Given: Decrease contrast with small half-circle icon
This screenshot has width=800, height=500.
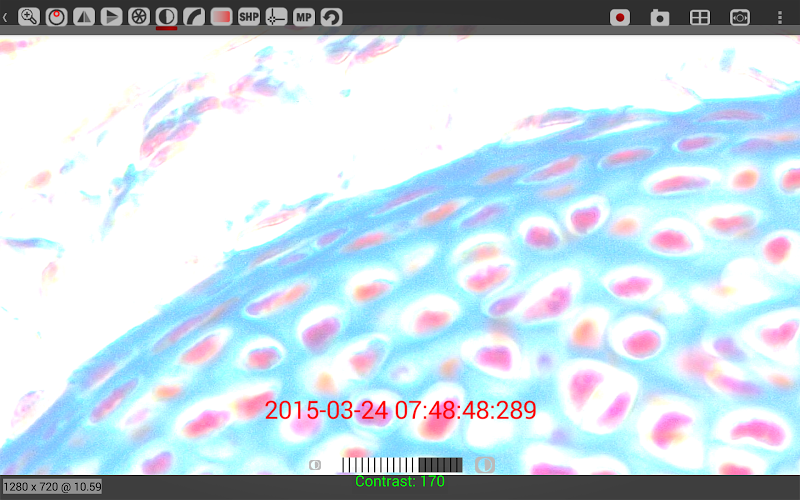Looking at the screenshot, I should (x=315, y=465).
